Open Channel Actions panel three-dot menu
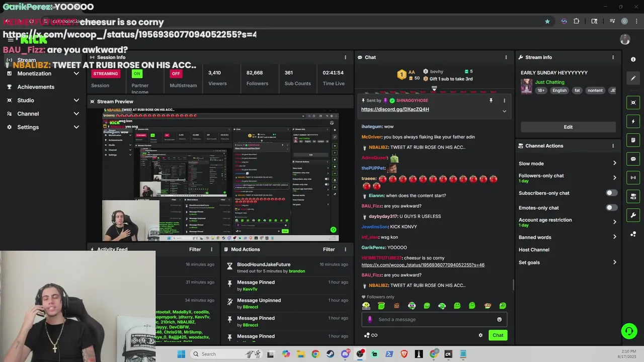The height and width of the screenshot is (362, 644). pyautogui.click(x=613, y=146)
